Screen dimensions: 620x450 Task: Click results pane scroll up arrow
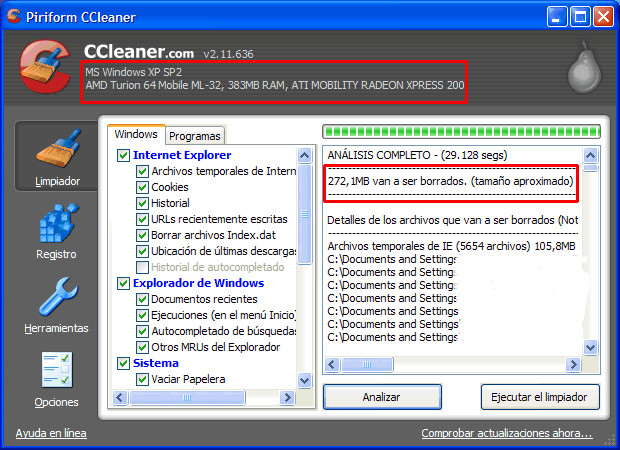(591, 155)
